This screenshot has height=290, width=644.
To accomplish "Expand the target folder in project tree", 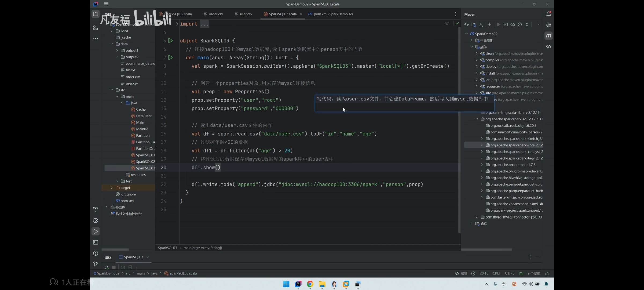I will pos(112,188).
